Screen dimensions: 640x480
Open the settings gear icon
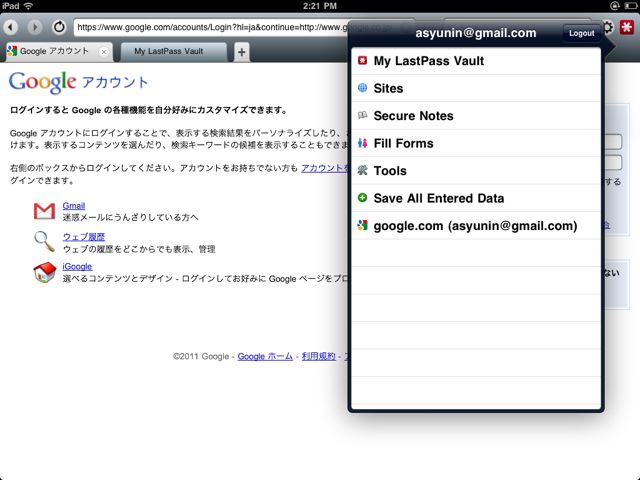click(x=608, y=27)
